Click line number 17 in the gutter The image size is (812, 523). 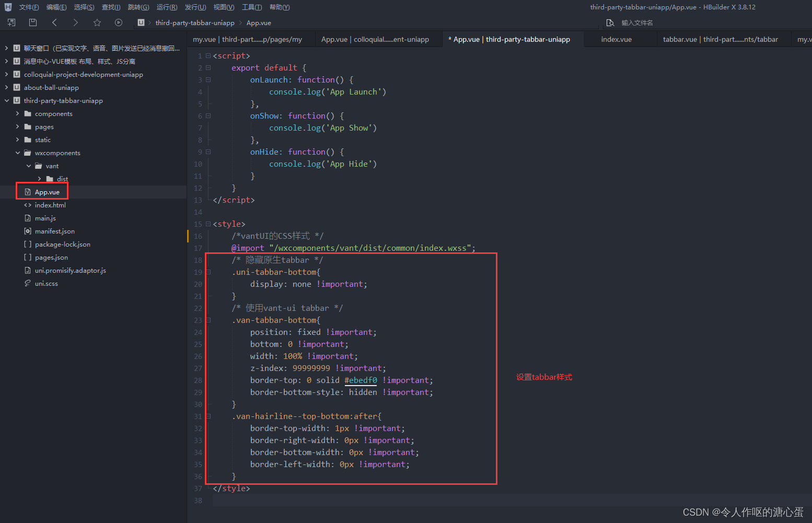198,248
